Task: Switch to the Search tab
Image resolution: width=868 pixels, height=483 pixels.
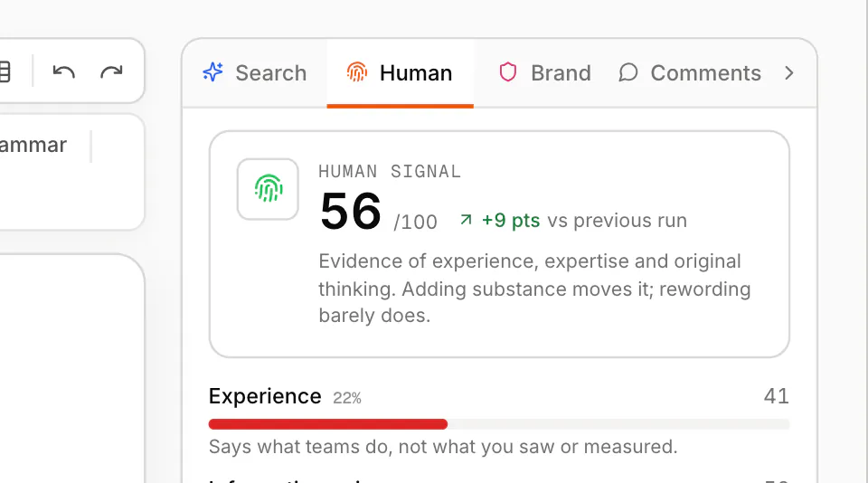Action: pyautogui.click(x=255, y=73)
